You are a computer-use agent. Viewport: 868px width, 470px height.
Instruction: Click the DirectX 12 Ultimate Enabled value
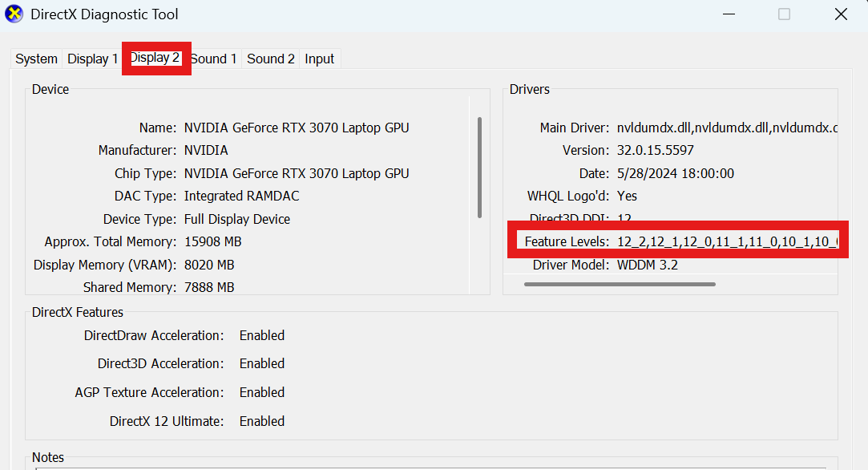pos(262,422)
